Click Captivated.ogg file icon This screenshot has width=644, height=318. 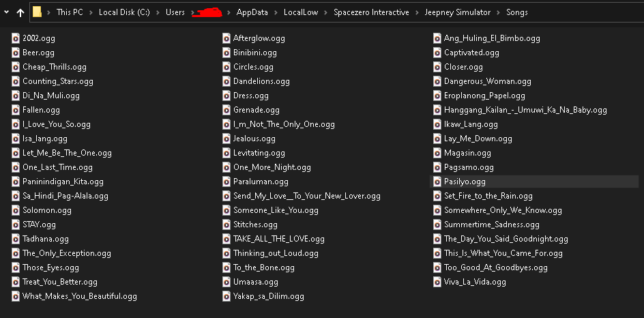point(437,53)
